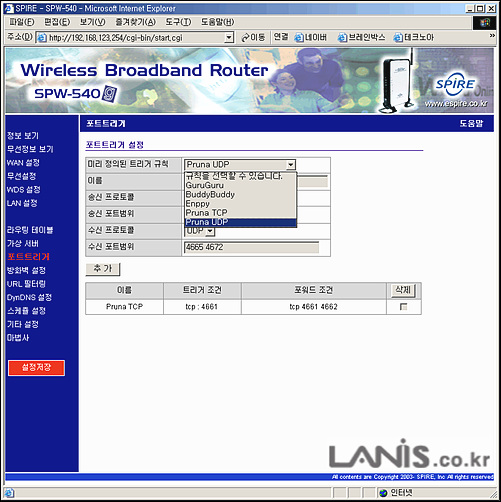Open the 파일(F) menu
Viewport: 501px width, 502px height.
(22, 22)
